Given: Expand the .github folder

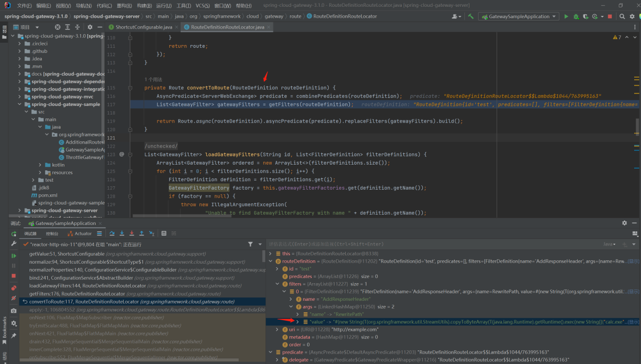Looking at the screenshot, I should [19, 51].
